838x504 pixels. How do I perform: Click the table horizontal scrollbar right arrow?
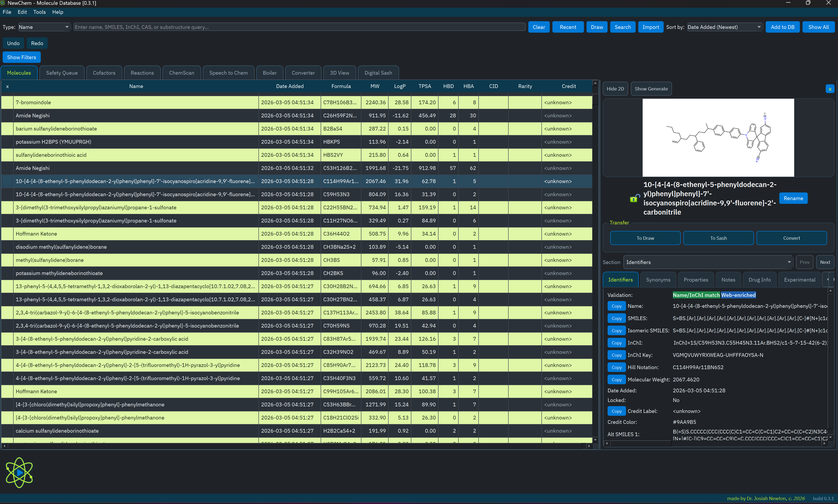tap(589, 446)
